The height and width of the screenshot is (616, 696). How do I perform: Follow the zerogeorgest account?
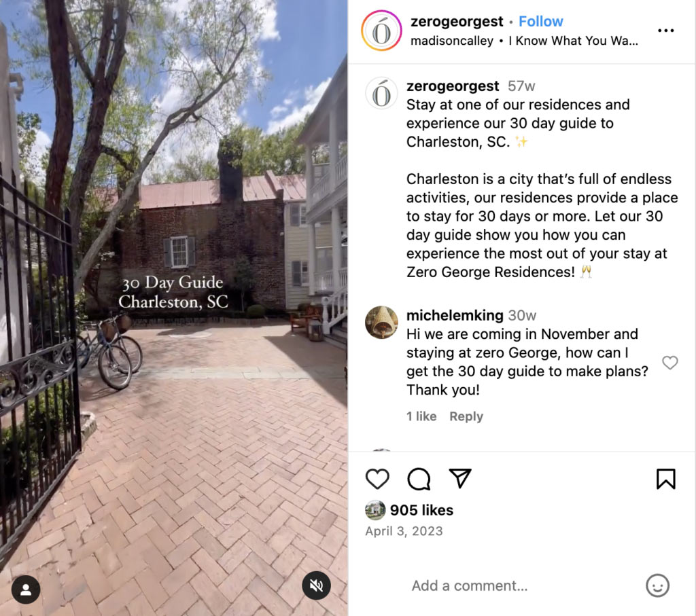540,21
